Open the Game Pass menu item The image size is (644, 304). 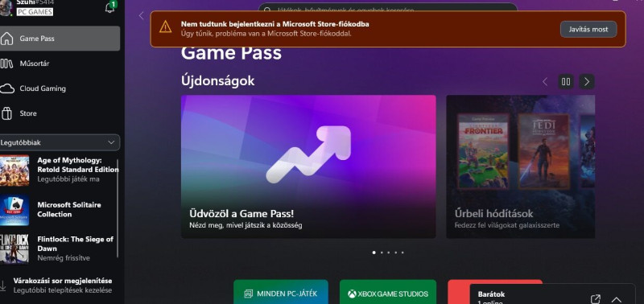[60, 39]
